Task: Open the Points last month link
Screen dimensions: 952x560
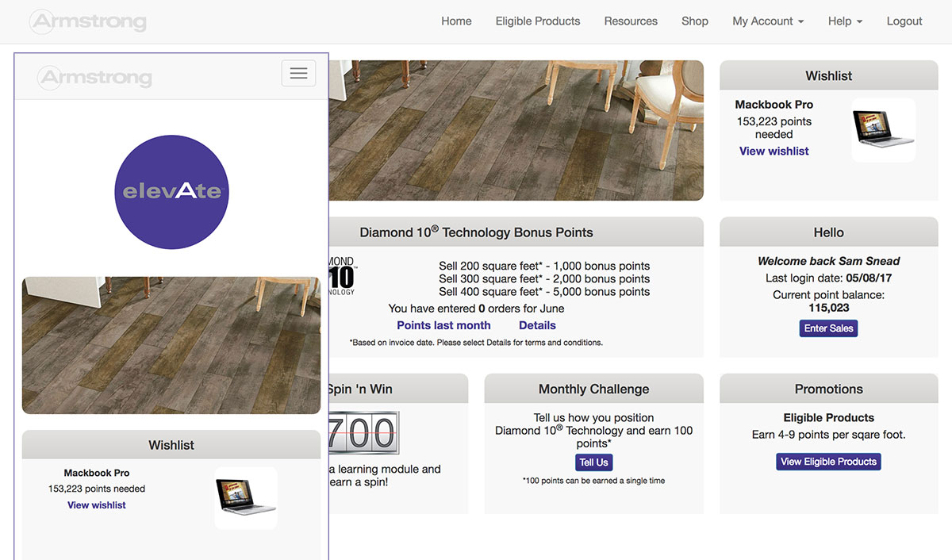Action: 443,325
